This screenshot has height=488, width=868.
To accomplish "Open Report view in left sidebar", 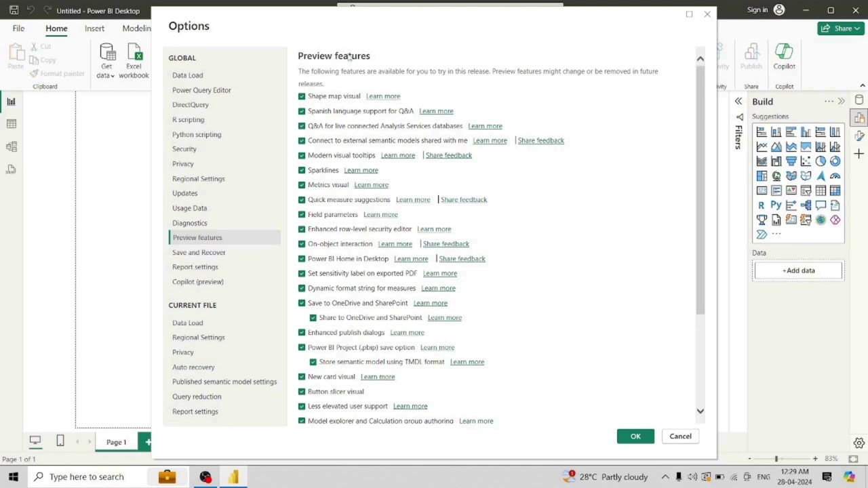I will [11, 102].
